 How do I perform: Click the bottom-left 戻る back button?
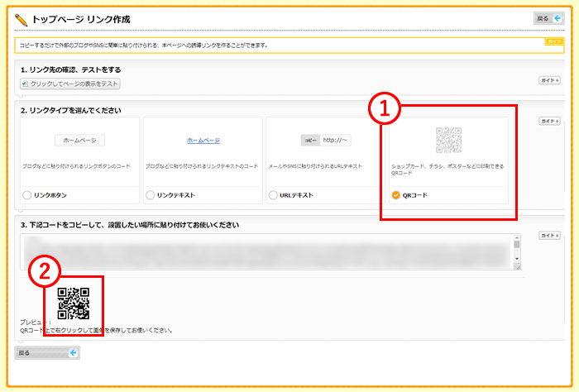[x=47, y=353]
